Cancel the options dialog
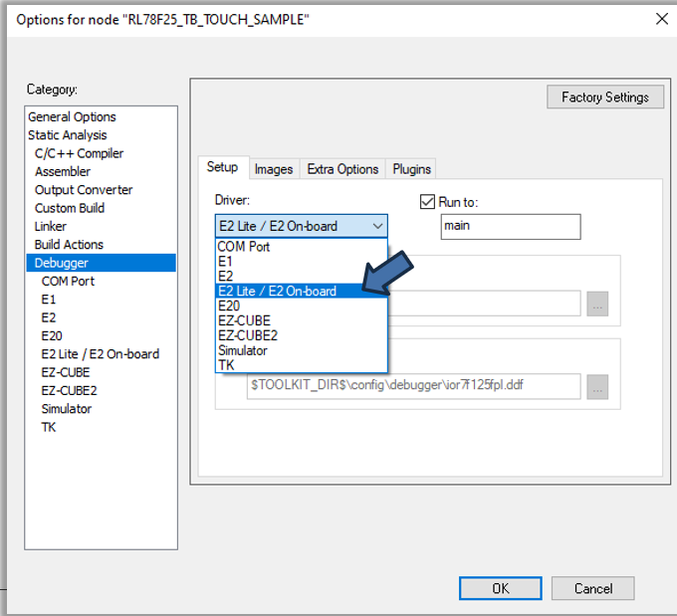 click(592, 588)
